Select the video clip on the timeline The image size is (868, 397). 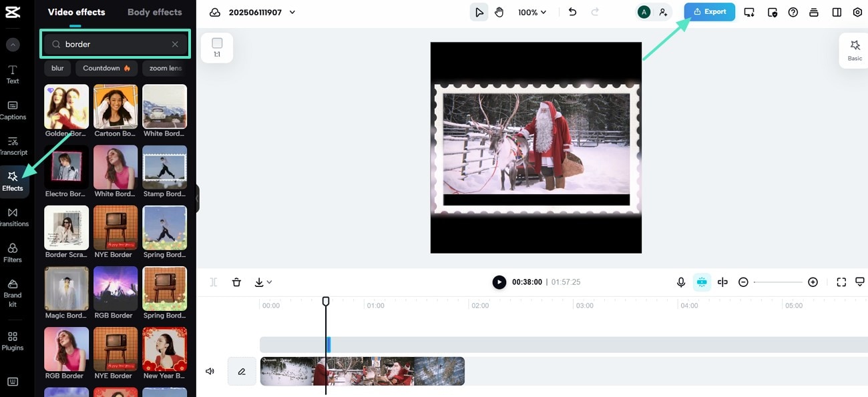[x=362, y=372]
